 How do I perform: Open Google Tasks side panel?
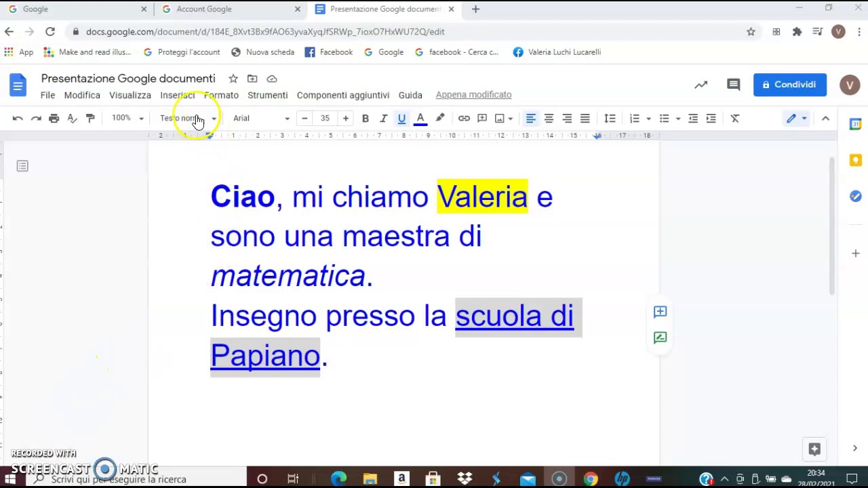pyautogui.click(x=855, y=196)
